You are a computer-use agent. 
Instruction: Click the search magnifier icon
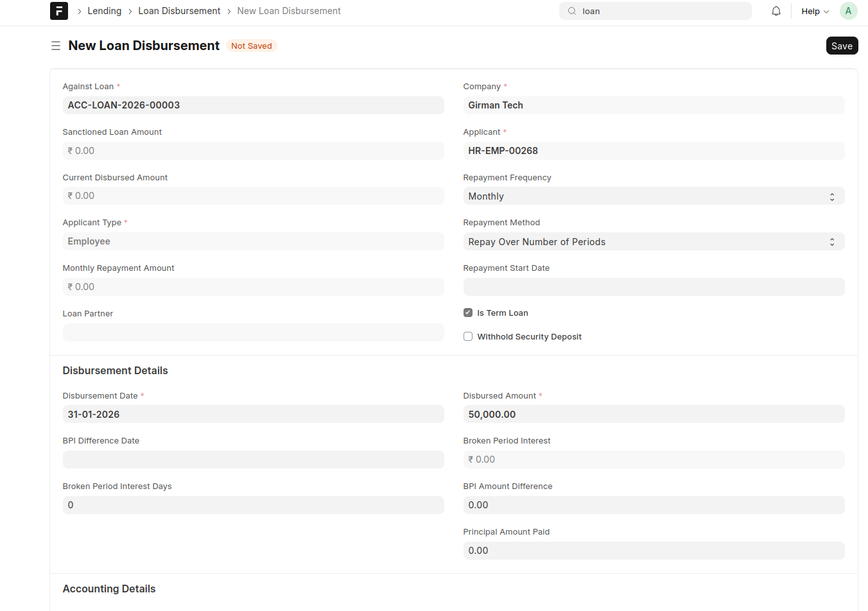click(x=572, y=11)
